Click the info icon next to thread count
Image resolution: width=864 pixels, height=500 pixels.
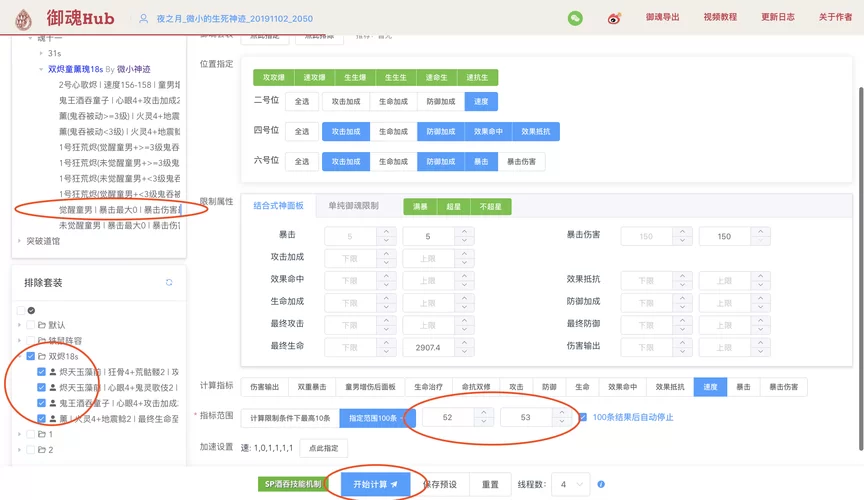point(601,484)
